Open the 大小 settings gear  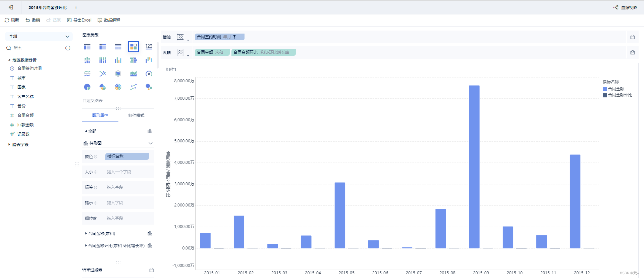point(96,172)
